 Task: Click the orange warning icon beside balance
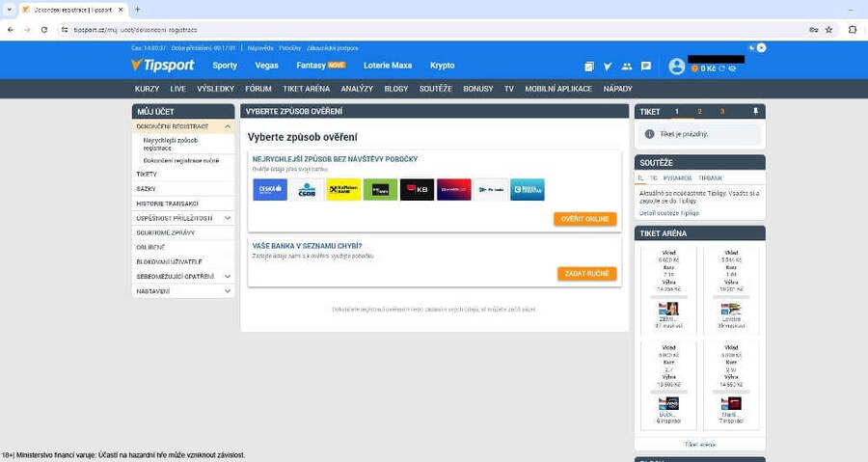[694, 68]
